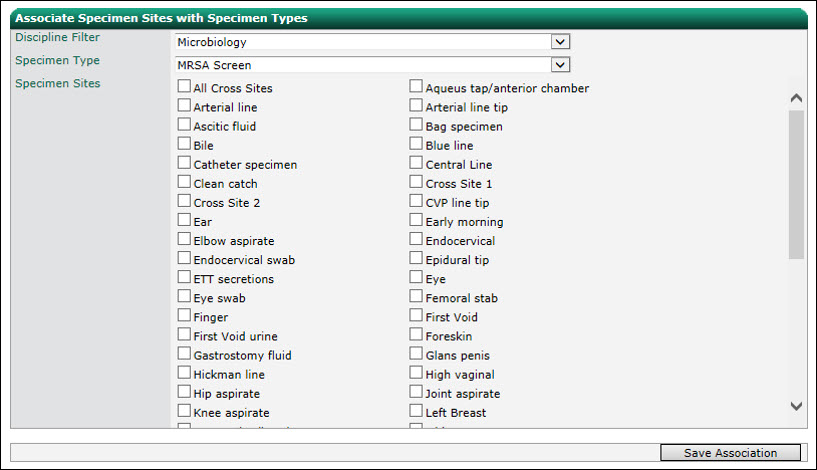
Task: Tick the Left Breast checkbox
Action: (x=416, y=411)
